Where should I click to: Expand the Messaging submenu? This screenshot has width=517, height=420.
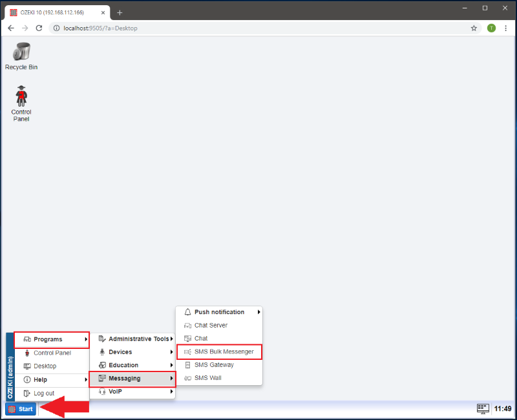(132, 378)
